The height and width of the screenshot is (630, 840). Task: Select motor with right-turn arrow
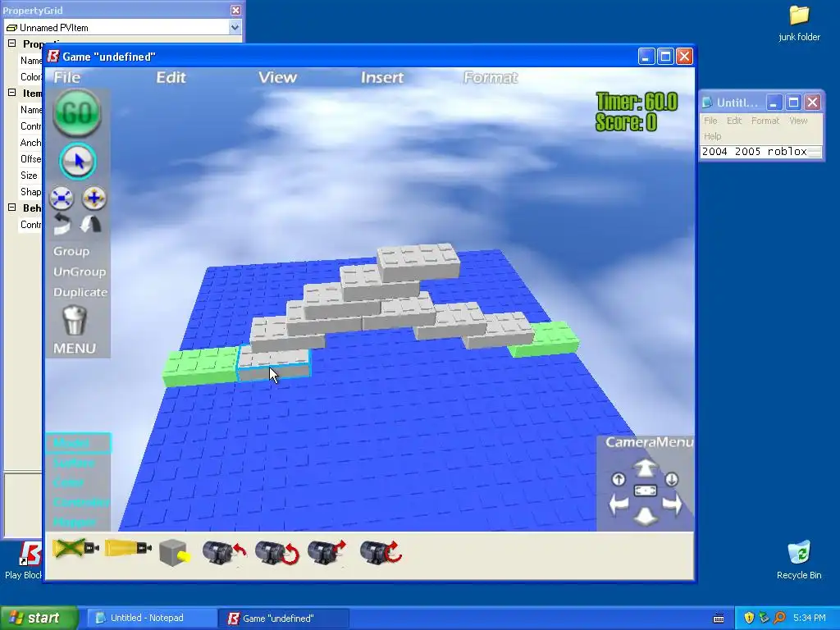click(326, 552)
